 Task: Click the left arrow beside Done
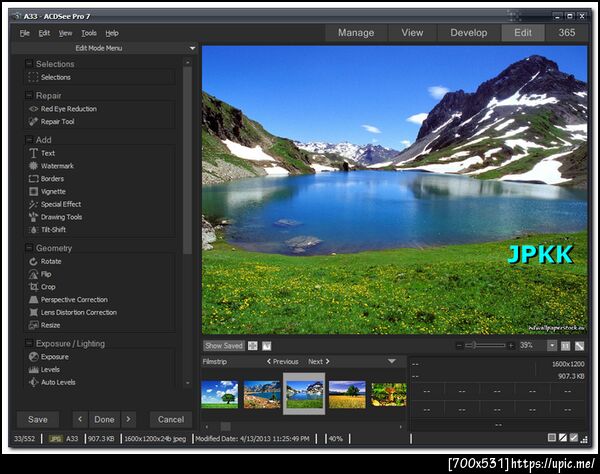tap(80, 420)
